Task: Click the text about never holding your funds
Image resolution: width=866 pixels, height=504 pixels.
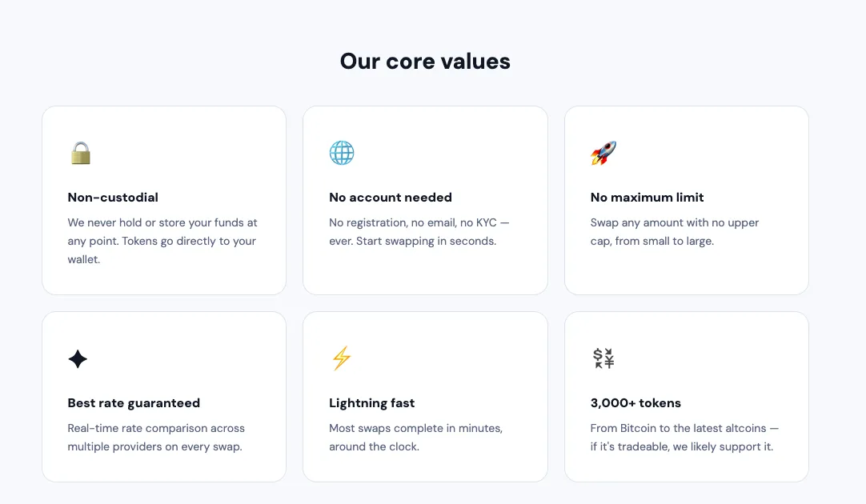Action: (x=162, y=241)
